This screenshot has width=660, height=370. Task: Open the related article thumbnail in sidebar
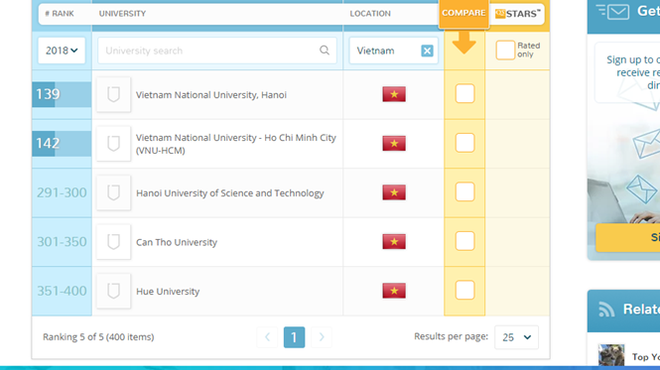(x=611, y=356)
